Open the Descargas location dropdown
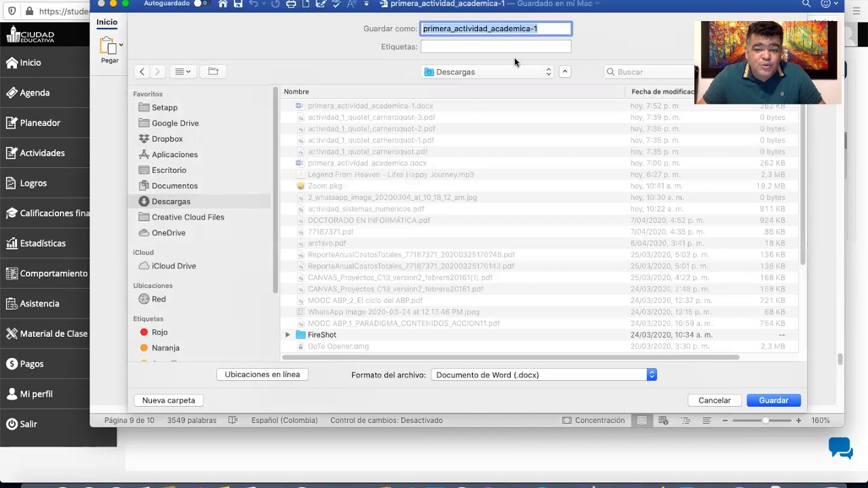This screenshot has height=488, width=868. tap(488, 72)
